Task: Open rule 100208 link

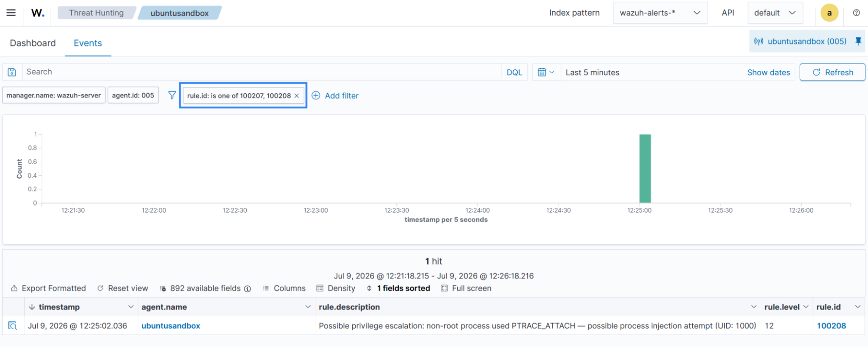Action: 831,326
